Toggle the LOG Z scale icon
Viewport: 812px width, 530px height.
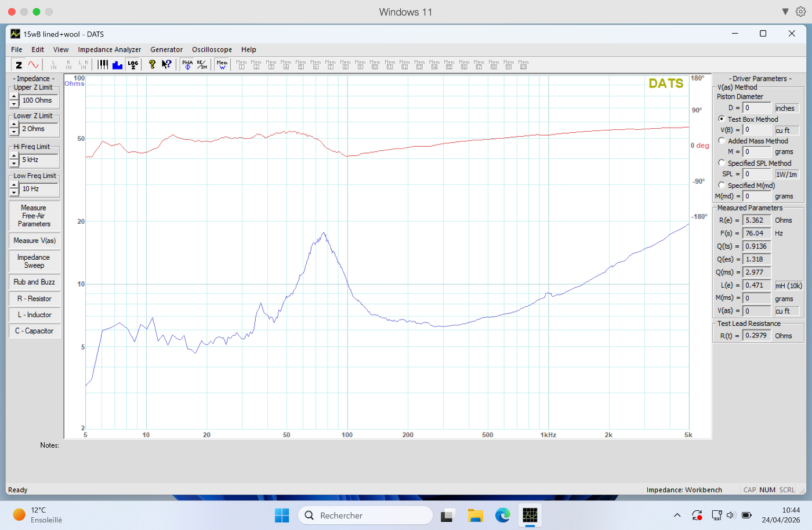133,65
